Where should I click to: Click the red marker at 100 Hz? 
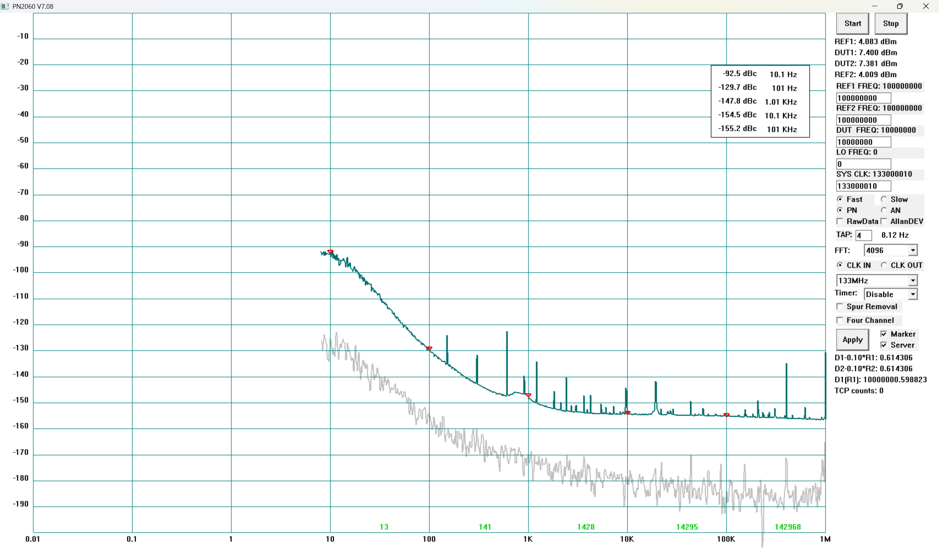(x=429, y=348)
